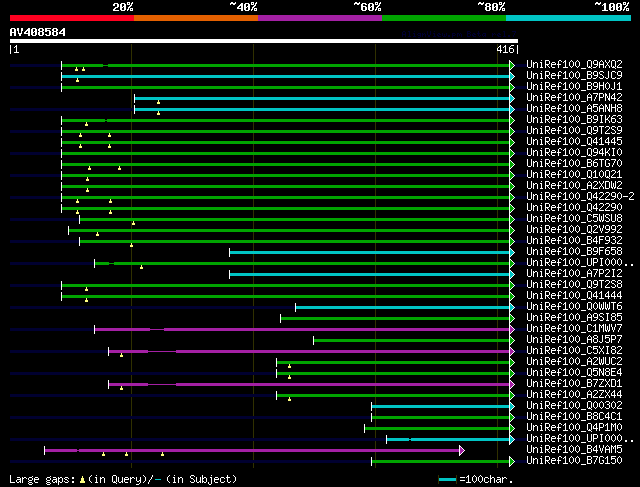Screen dimensions: 640x487
Task: Select the cyan alignment bar for Q00302
Action: coord(440,406)
